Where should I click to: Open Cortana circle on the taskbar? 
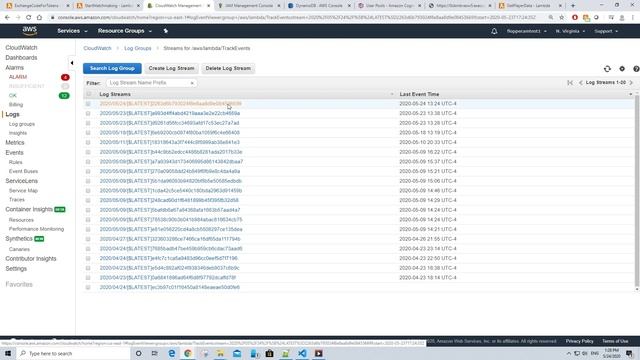(138, 353)
